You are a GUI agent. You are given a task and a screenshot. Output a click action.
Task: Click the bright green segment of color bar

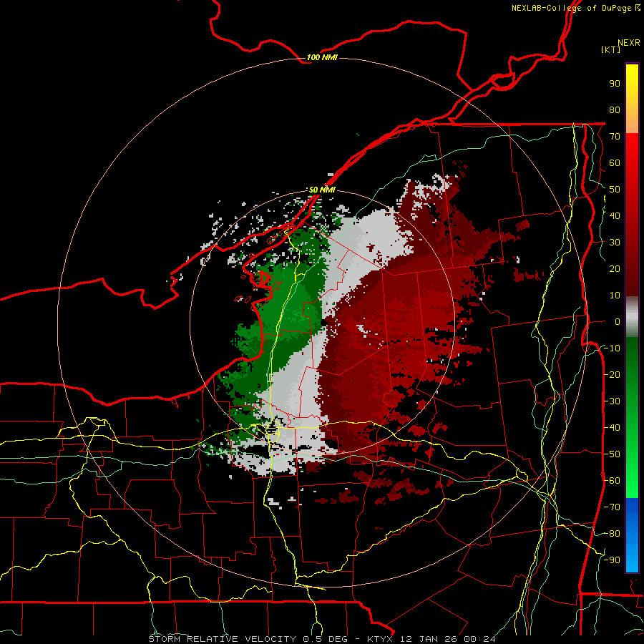632,472
